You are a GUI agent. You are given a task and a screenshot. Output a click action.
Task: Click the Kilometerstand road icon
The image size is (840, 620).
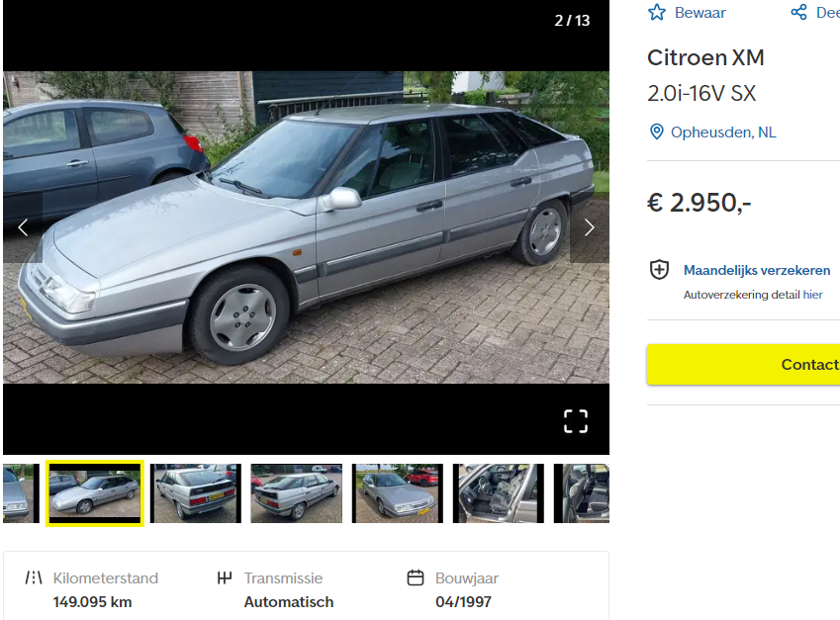34,577
